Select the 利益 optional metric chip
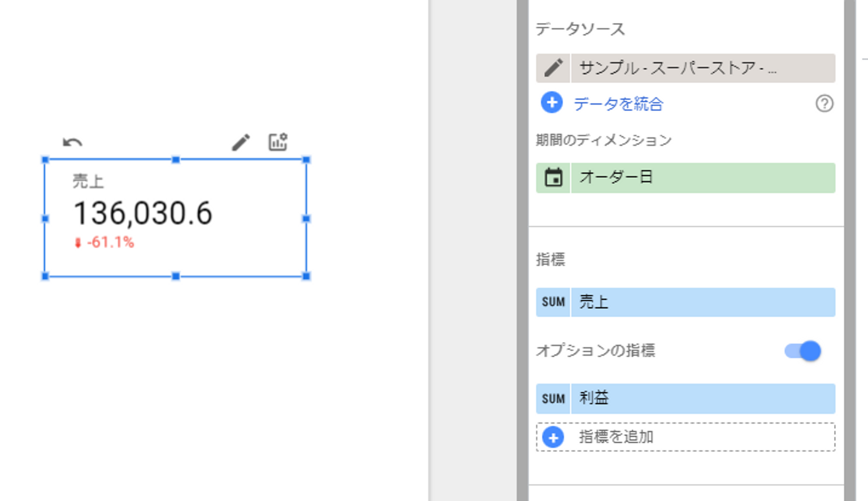This screenshot has height=501, width=868. click(x=703, y=399)
